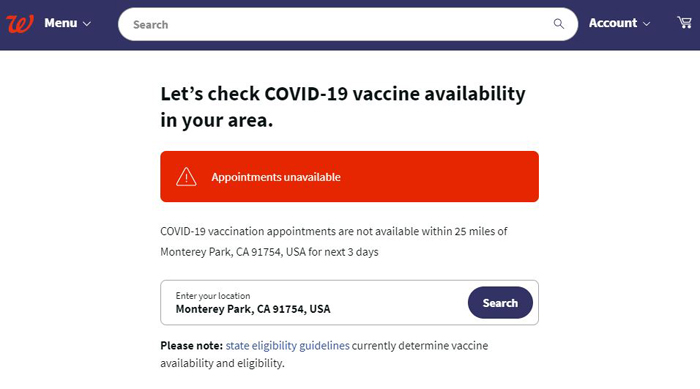The width and height of the screenshot is (700, 389).
Task: Click the Walgreens W logo
Action: (20, 24)
